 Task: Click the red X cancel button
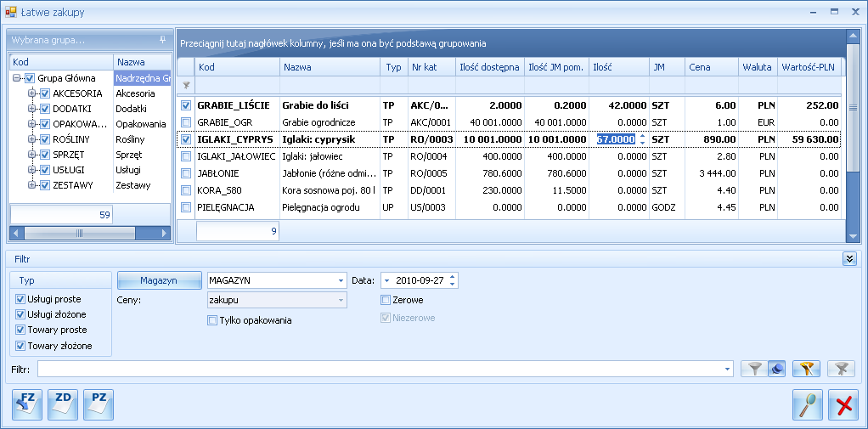(843, 404)
